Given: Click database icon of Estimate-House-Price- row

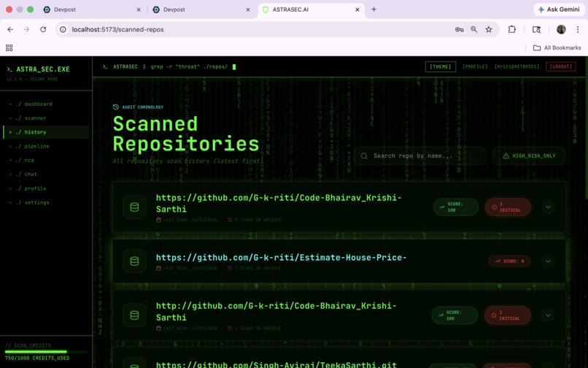Looking at the screenshot, I should coord(134,261).
